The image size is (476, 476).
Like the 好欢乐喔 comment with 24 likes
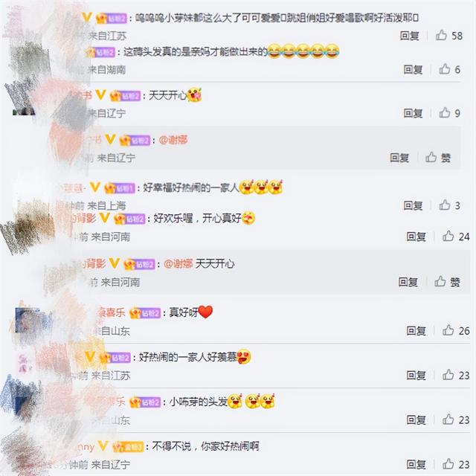pyautogui.click(x=456, y=237)
